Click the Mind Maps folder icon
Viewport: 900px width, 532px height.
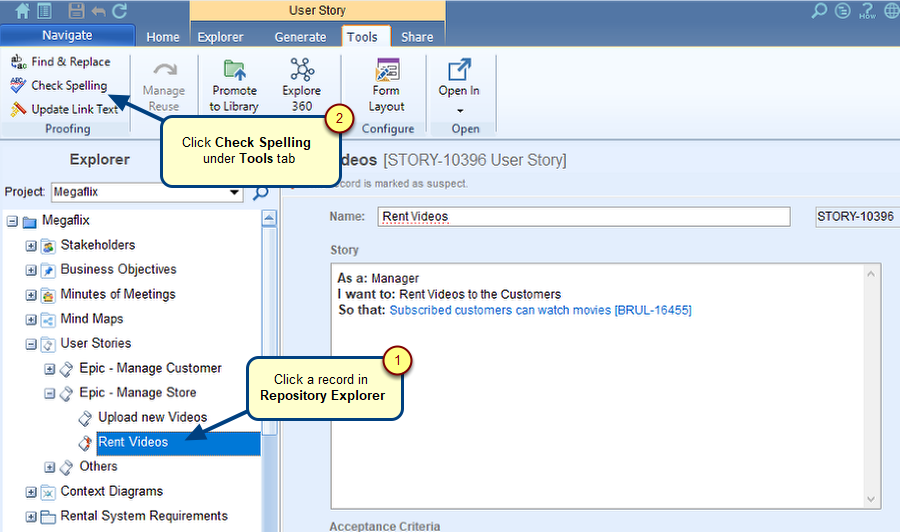coord(49,320)
